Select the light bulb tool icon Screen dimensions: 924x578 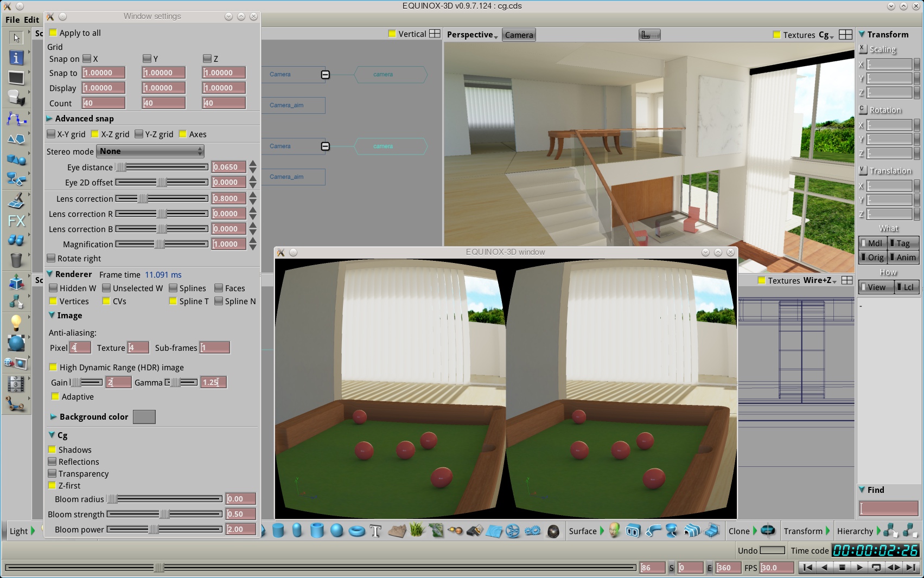point(16,323)
